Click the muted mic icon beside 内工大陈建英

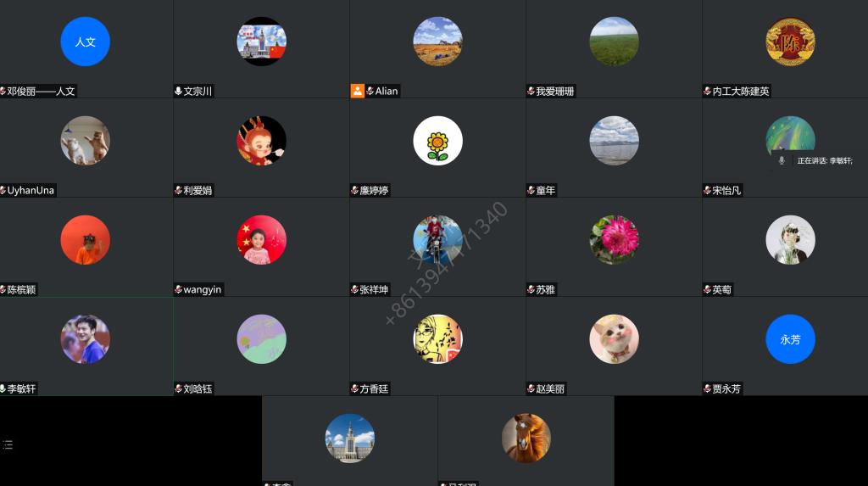(x=708, y=91)
